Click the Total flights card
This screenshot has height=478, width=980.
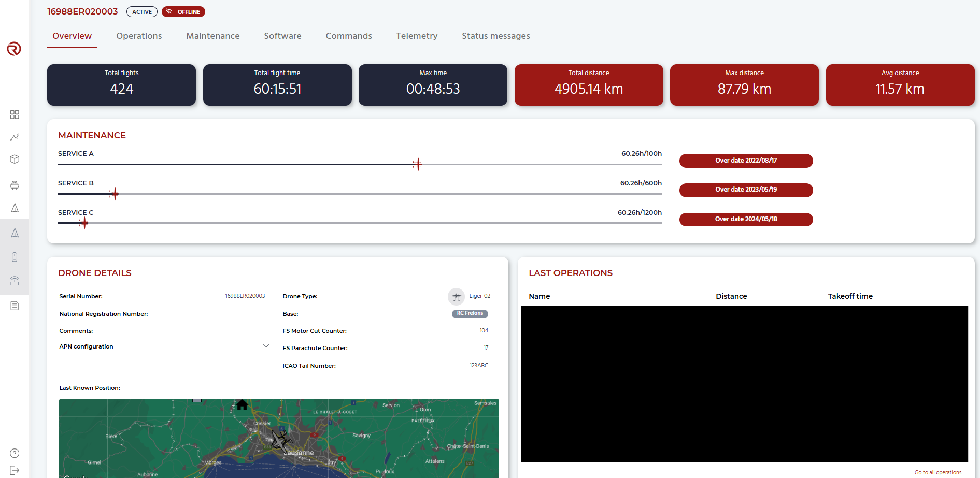coord(121,85)
